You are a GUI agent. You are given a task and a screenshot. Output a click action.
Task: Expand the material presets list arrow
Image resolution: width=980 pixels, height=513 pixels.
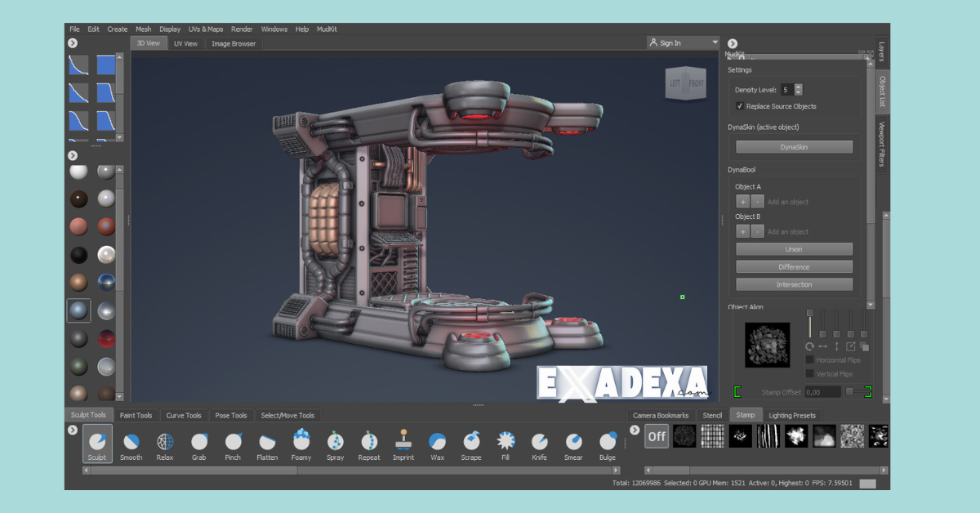click(x=73, y=154)
